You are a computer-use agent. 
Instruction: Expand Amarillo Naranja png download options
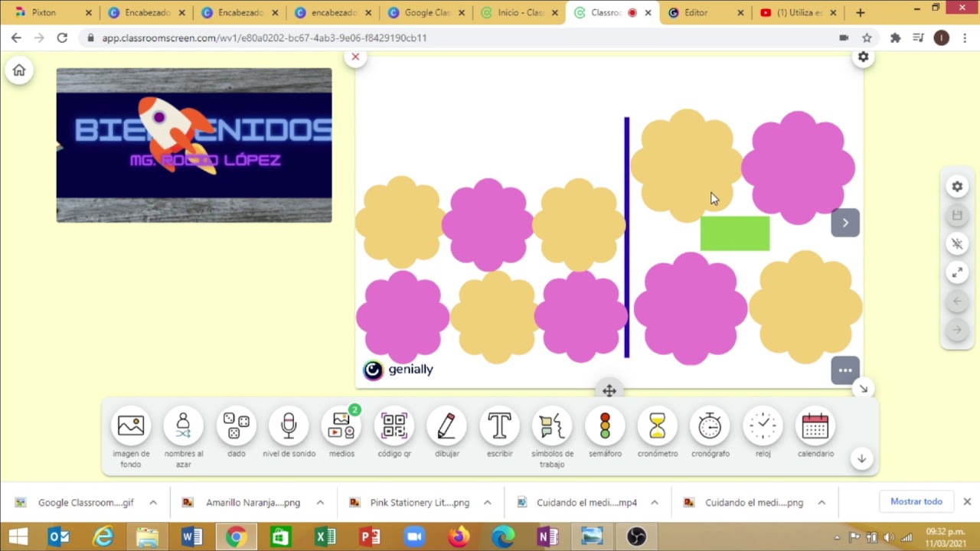pos(320,503)
